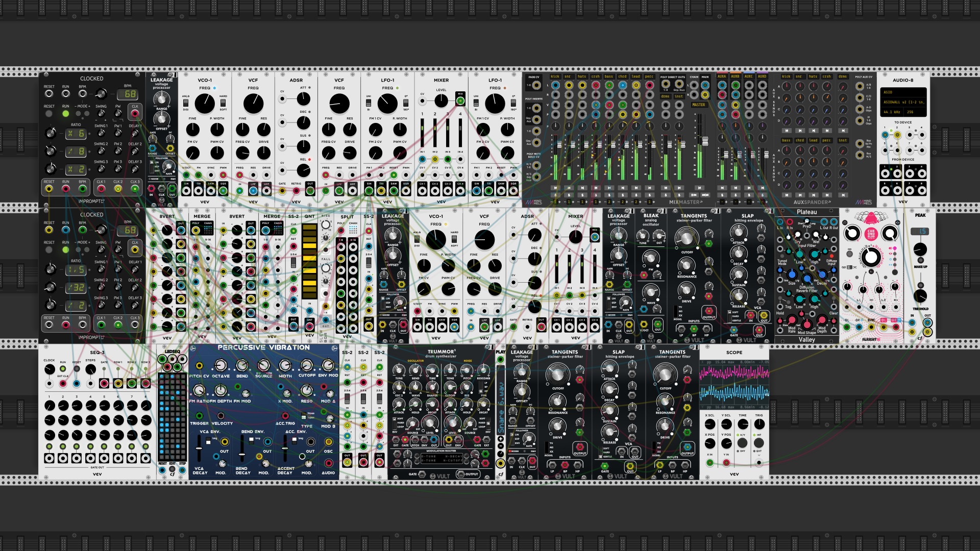The height and width of the screenshot is (551, 980).
Task: Click the CUTOFF knob on Percussive Vibration
Action: tap(307, 365)
